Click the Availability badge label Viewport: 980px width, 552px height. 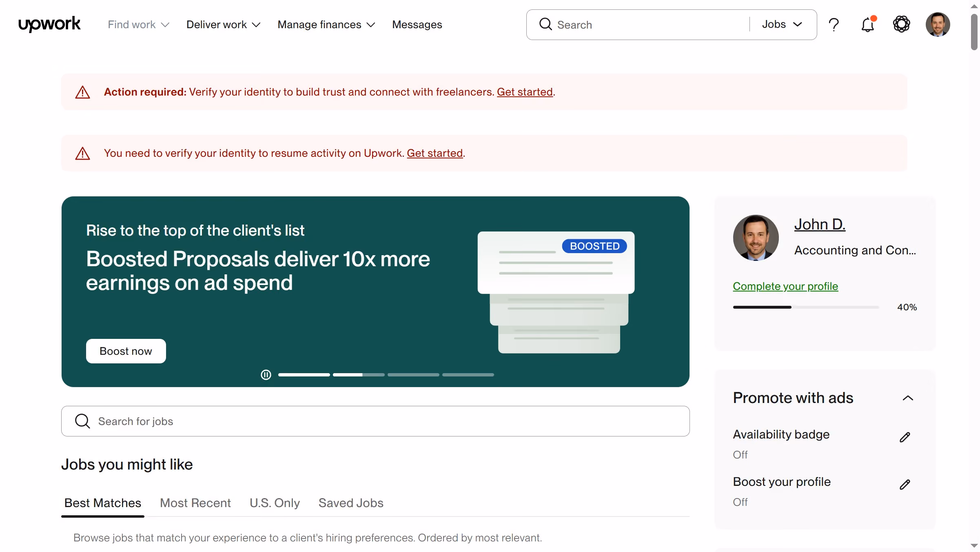coord(781,434)
